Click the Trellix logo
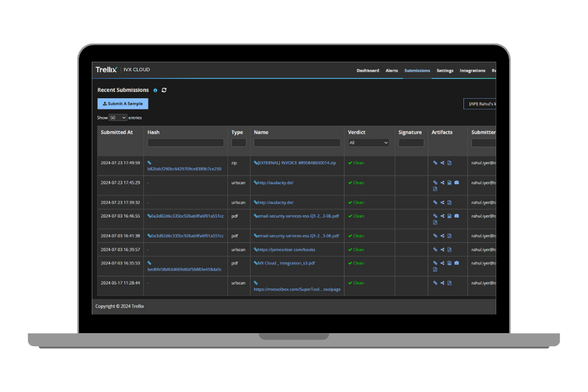Screen dimensions: 588x392 [x=106, y=70]
